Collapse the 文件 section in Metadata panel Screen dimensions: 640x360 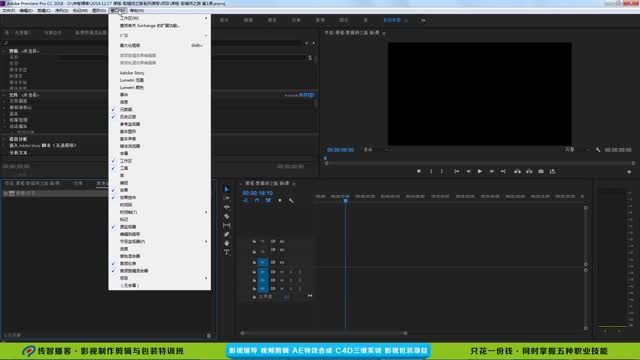[x=4, y=95]
